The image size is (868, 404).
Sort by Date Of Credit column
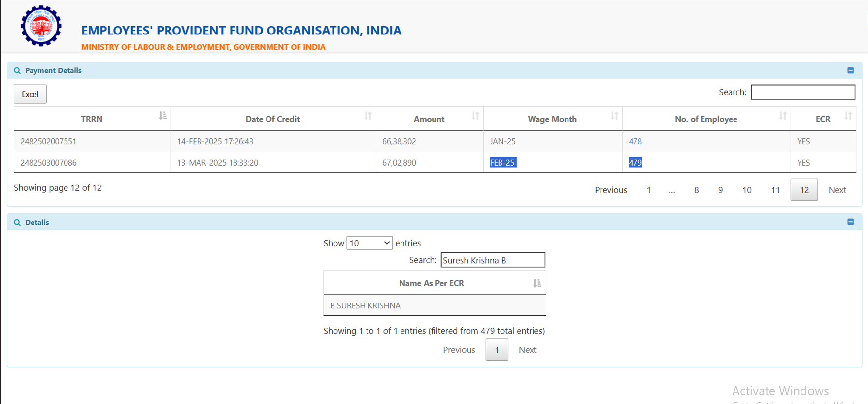coord(272,119)
